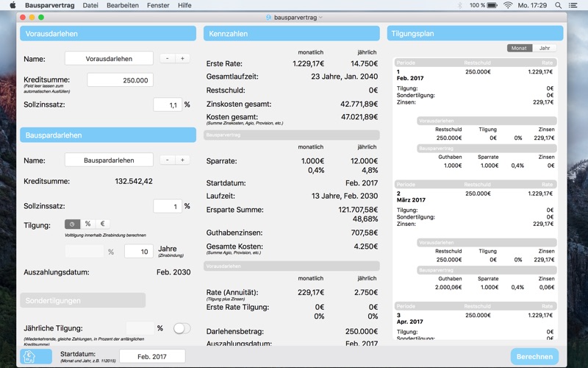The width and height of the screenshot is (588, 368).
Task: Remove Vorausdarlehen with the minus button
Action: (x=168, y=59)
